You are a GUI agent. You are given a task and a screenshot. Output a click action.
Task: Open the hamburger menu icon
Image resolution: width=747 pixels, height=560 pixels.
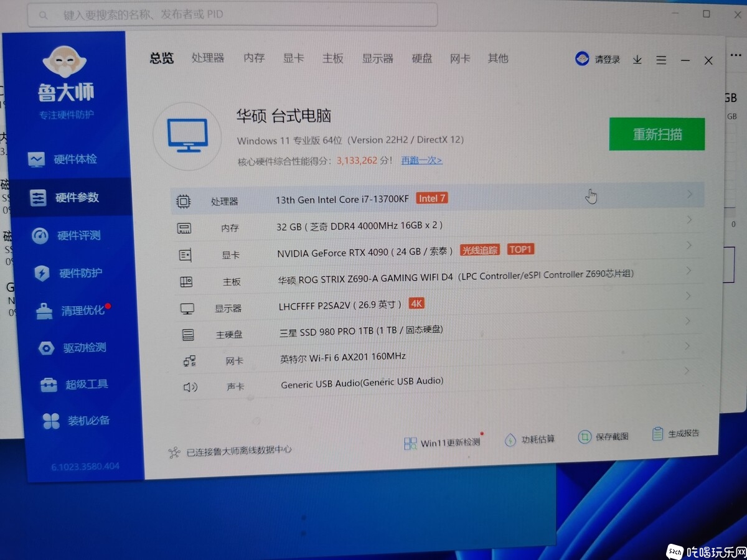coord(661,60)
